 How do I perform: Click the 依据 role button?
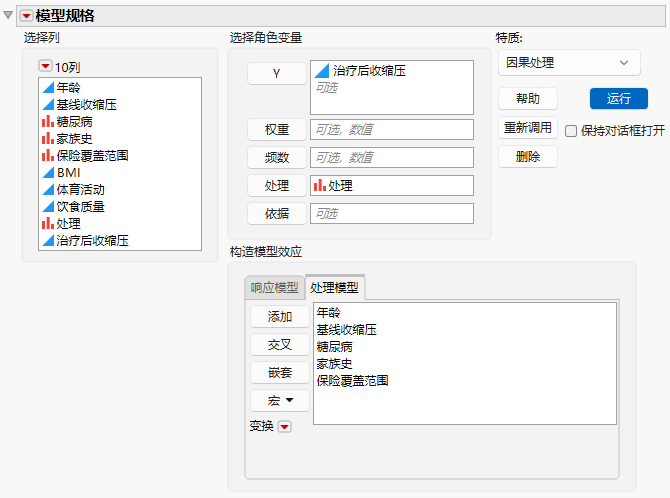(x=277, y=213)
